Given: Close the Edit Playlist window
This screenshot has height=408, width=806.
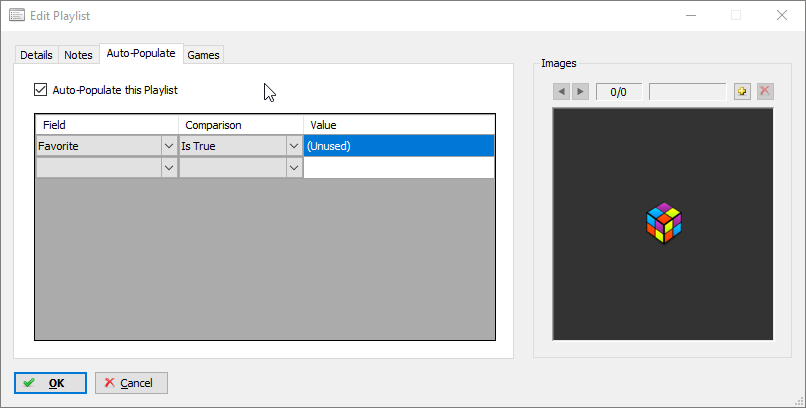Looking at the screenshot, I should click(x=782, y=15).
